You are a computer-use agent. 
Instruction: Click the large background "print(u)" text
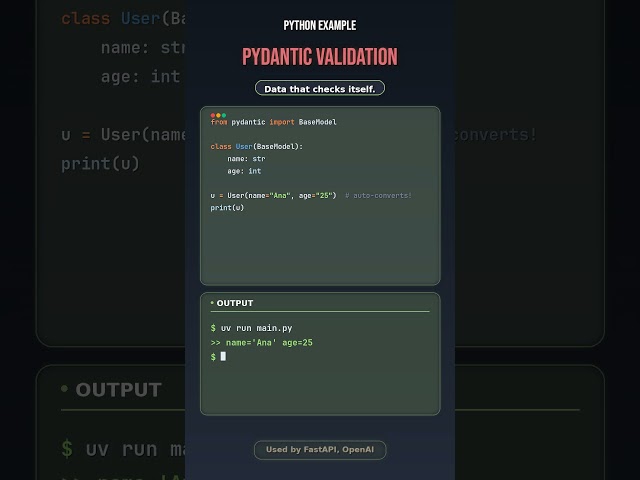click(100, 164)
